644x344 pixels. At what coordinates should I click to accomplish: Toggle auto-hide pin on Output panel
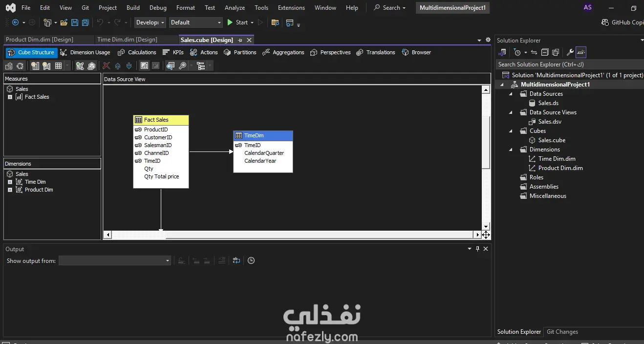[478, 249]
